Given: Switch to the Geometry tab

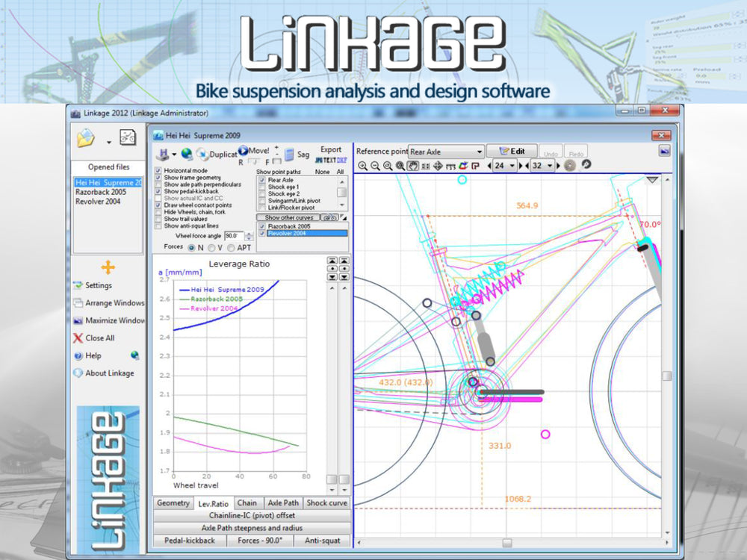Looking at the screenshot, I should 173,503.
